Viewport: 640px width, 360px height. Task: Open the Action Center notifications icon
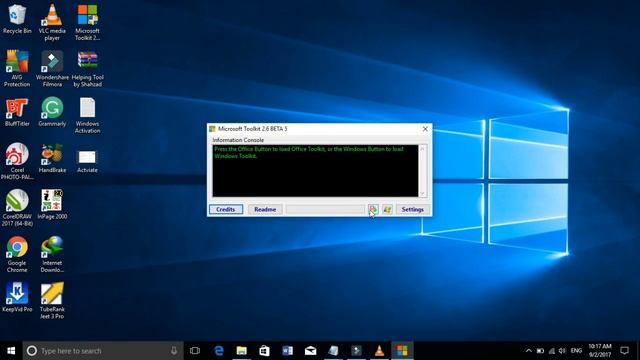(624, 351)
